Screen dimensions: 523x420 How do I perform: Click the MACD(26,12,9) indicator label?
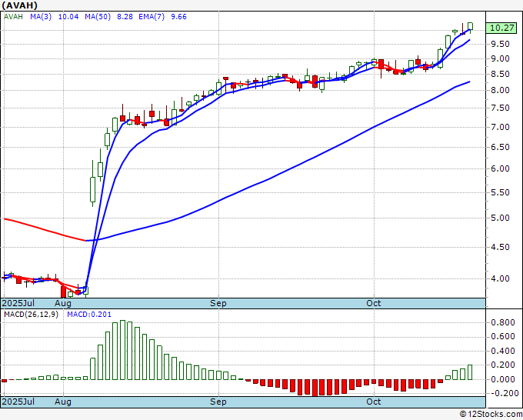pos(31,315)
